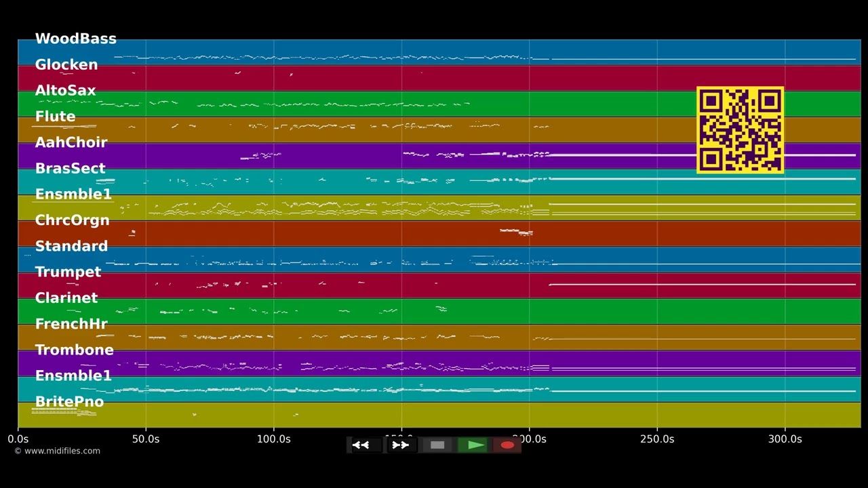Select the AltoSax track label
868x488 pixels.
point(65,90)
